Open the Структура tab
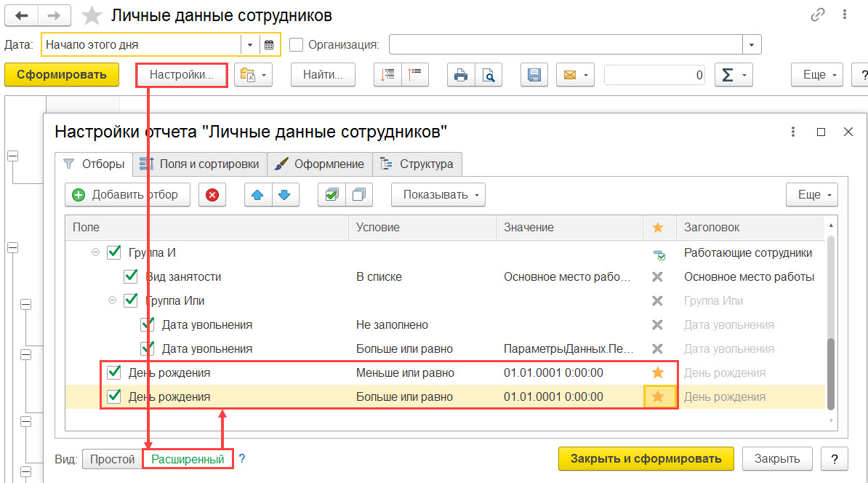Image resolution: width=868 pixels, height=483 pixels. (417, 164)
